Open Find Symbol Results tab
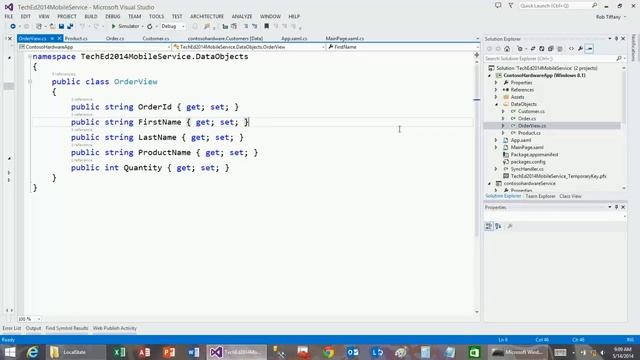The image size is (640, 360). point(67,328)
